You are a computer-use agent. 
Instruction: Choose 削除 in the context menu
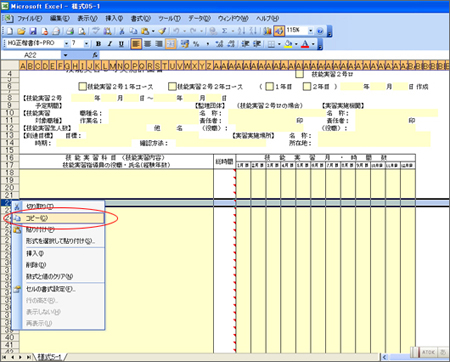(x=58, y=265)
